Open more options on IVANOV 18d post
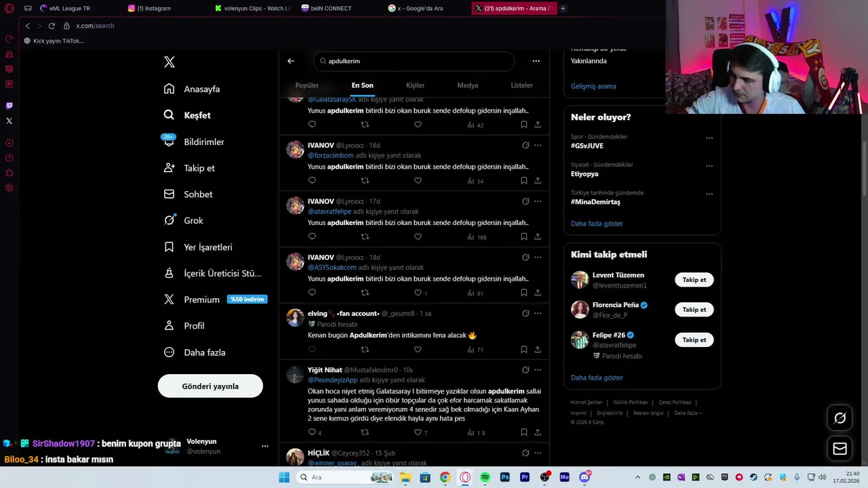This screenshot has height=488, width=868. point(538,258)
